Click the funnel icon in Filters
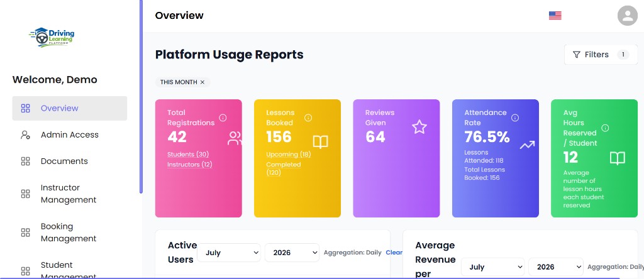This screenshot has height=279, width=644. click(x=577, y=55)
